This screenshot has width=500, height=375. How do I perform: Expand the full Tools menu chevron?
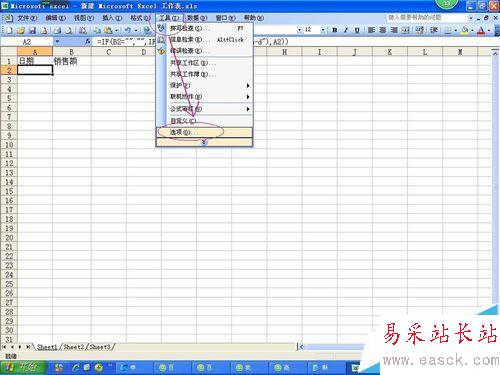point(204,142)
